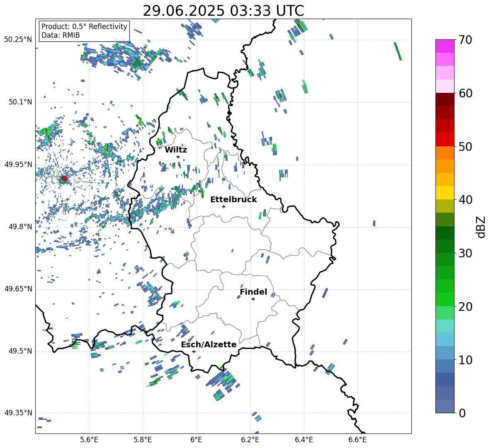The image size is (491, 448).
Task: Click the 5.6°E longitude label
Action: point(89,440)
